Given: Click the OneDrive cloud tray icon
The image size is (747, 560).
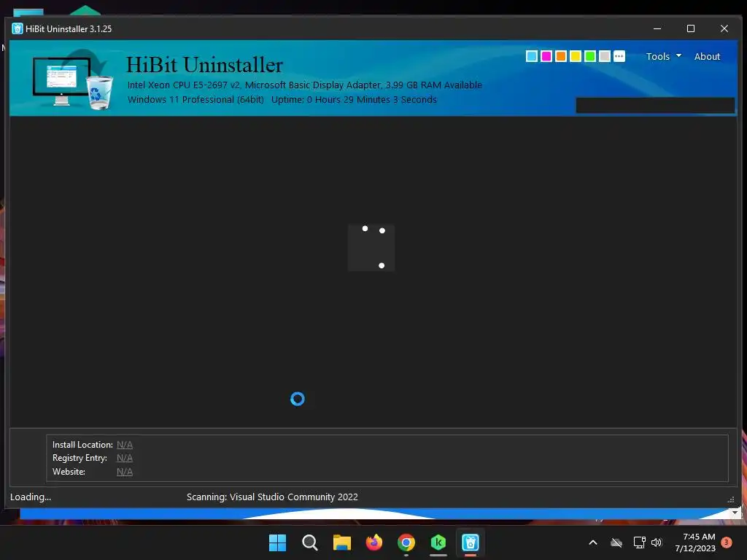Looking at the screenshot, I should coord(616,542).
